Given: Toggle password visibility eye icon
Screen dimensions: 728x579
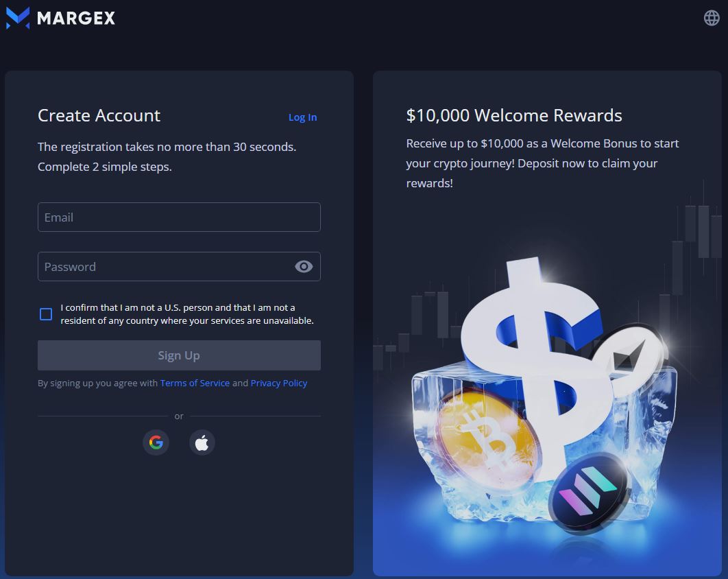Looking at the screenshot, I should 304,266.
